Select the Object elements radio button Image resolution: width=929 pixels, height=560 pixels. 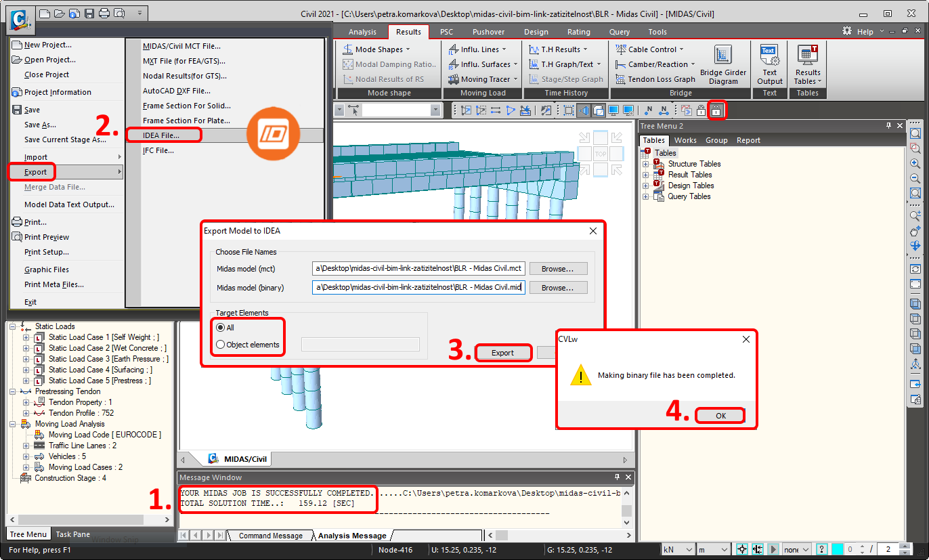220,345
